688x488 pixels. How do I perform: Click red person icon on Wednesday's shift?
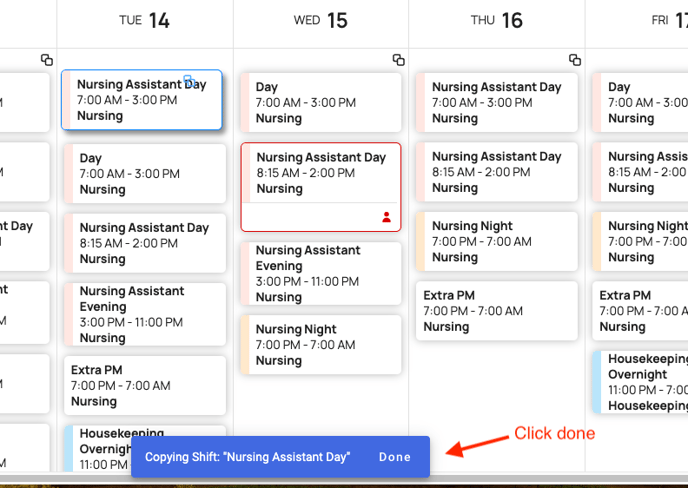click(x=387, y=217)
